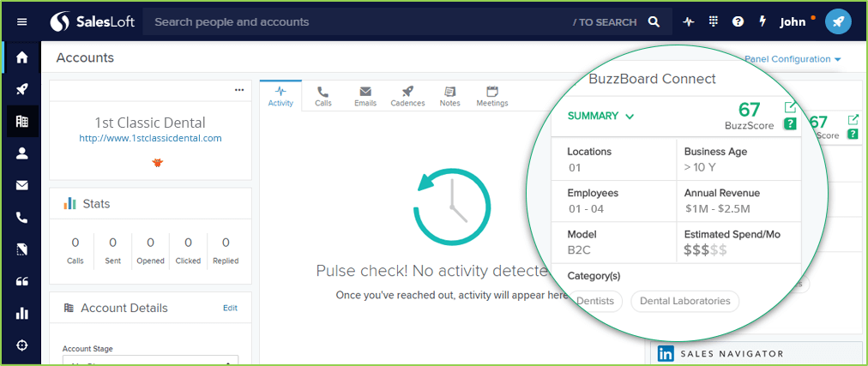
Task: Open the apps grid icon
Action: coord(713,21)
